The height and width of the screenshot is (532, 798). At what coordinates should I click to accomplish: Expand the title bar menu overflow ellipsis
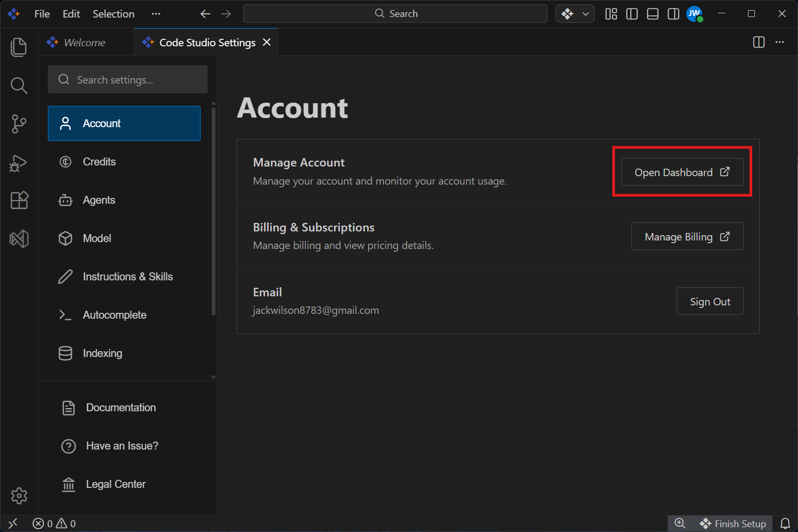[156, 14]
